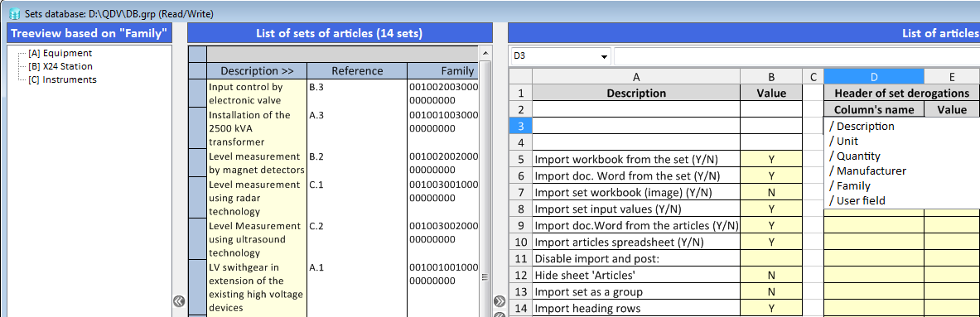
Task: Click the Family column header in sets list
Action: coord(442,70)
